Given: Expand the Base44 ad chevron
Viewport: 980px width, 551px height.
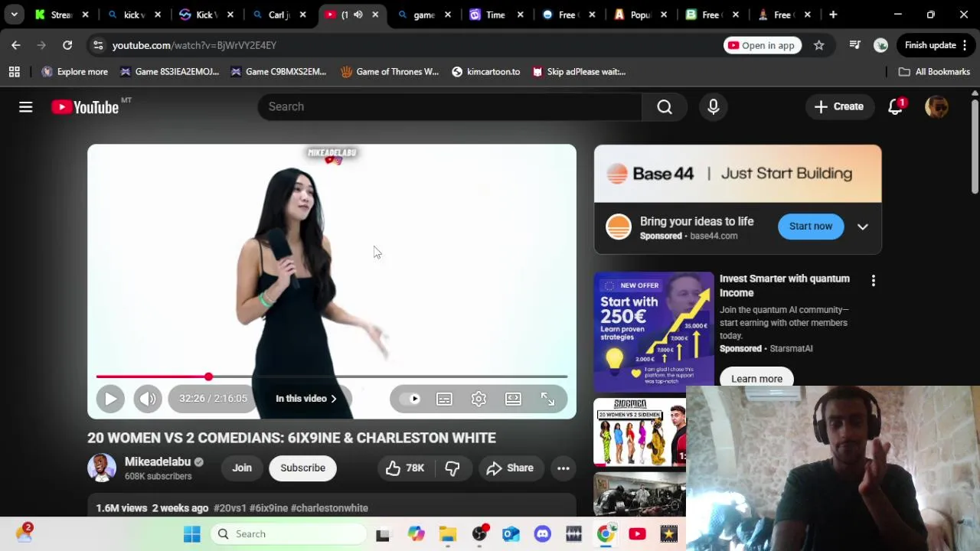Looking at the screenshot, I should 862,227.
